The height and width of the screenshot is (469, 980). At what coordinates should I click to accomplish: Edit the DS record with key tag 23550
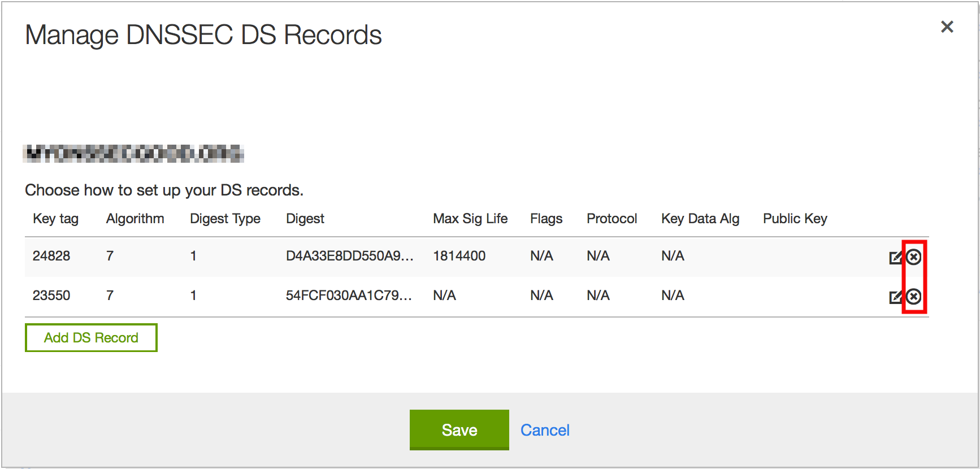pos(895,297)
